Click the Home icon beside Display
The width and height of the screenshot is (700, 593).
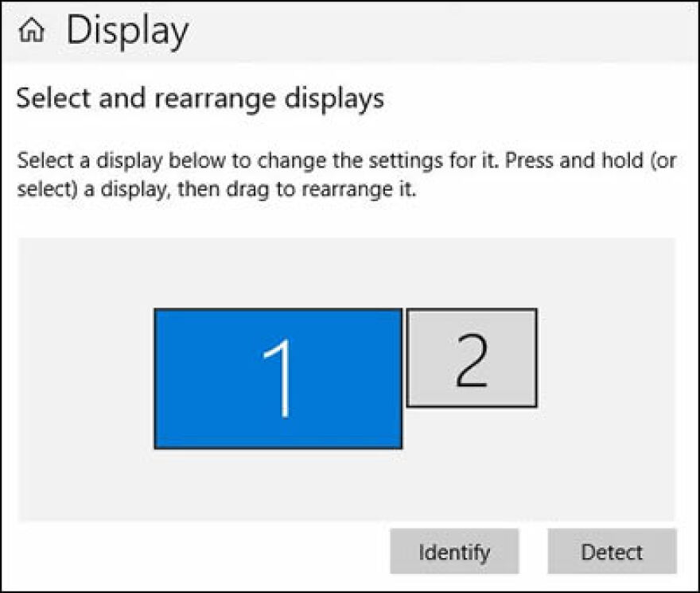coord(32,31)
